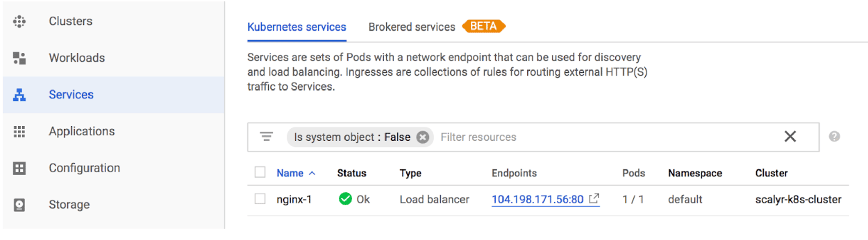This screenshot has height=240, width=868.
Task: Clear all filters with the X button
Action: [x=790, y=137]
